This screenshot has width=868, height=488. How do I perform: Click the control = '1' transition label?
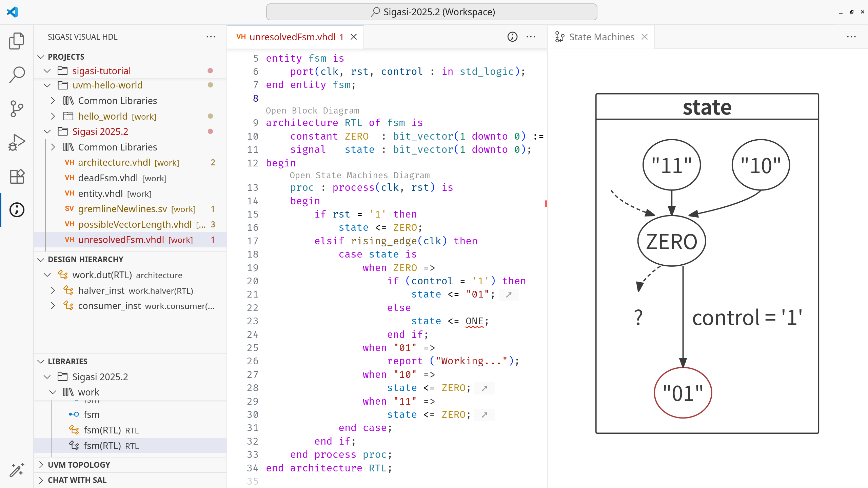pyautogui.click(x=747, y=318)
